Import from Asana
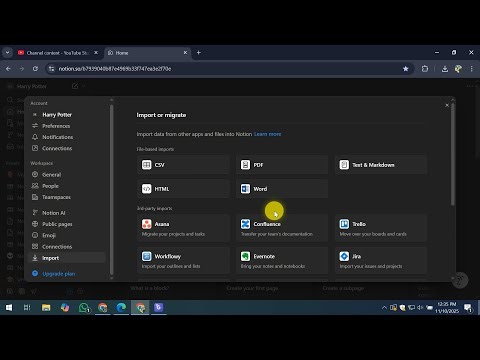The height and width of the screenshot is (360, 480). [x=183, y=228]
